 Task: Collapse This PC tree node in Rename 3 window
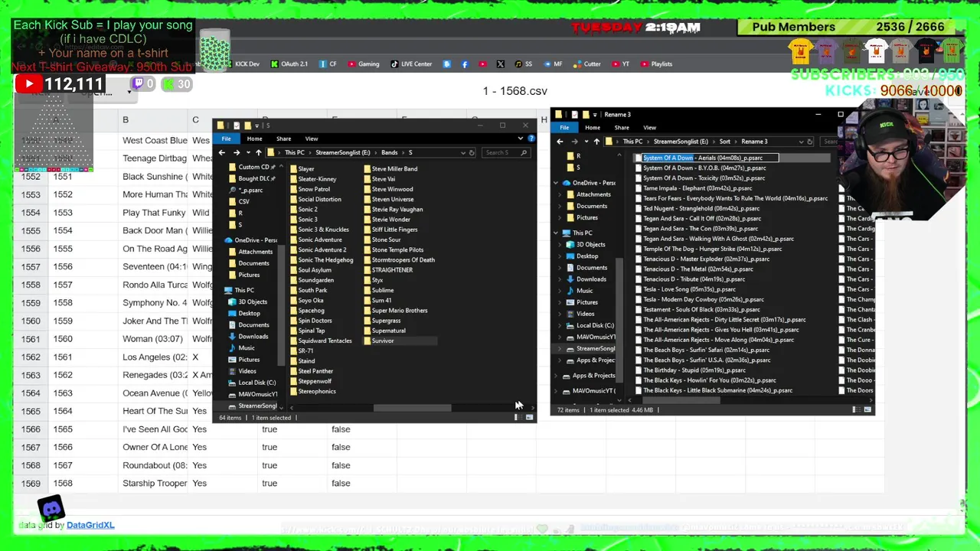coord(557,233)
